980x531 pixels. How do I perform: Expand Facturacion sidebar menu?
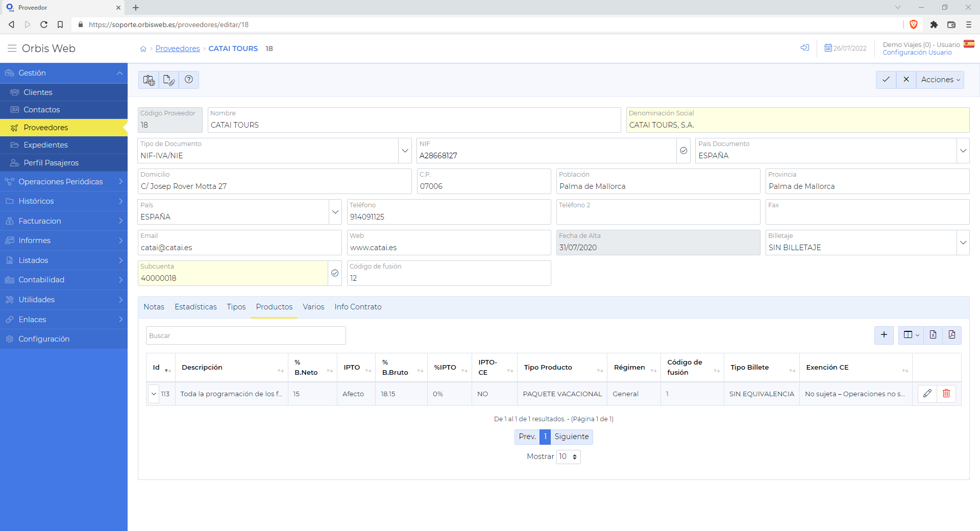(64, 221)
